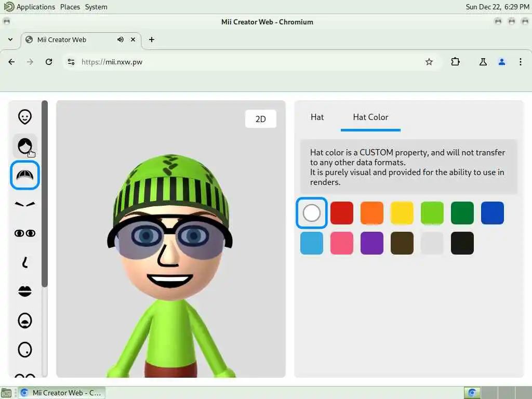
Task: Click the show desktop icon in taskbar
Action: pos(6,393)
